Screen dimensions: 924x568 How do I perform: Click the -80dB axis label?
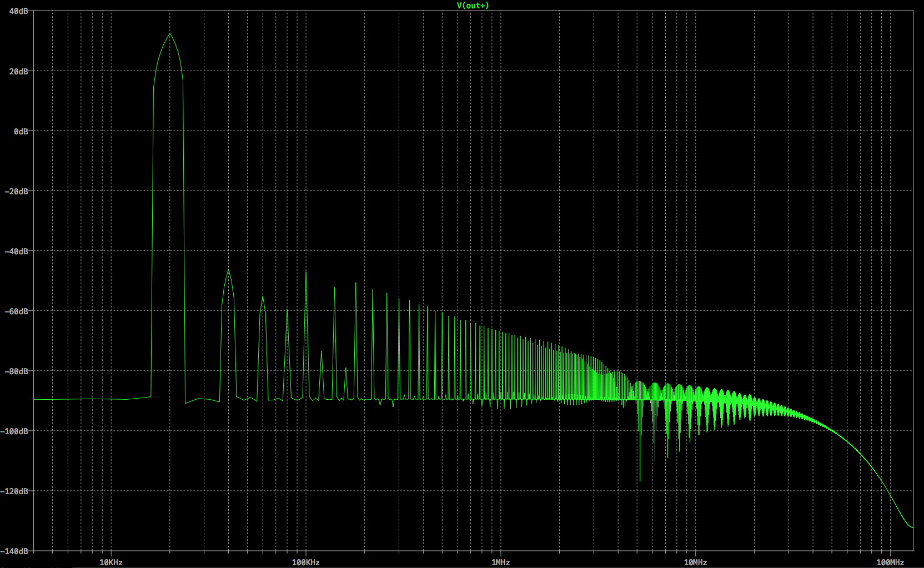(x=17, y=371)
